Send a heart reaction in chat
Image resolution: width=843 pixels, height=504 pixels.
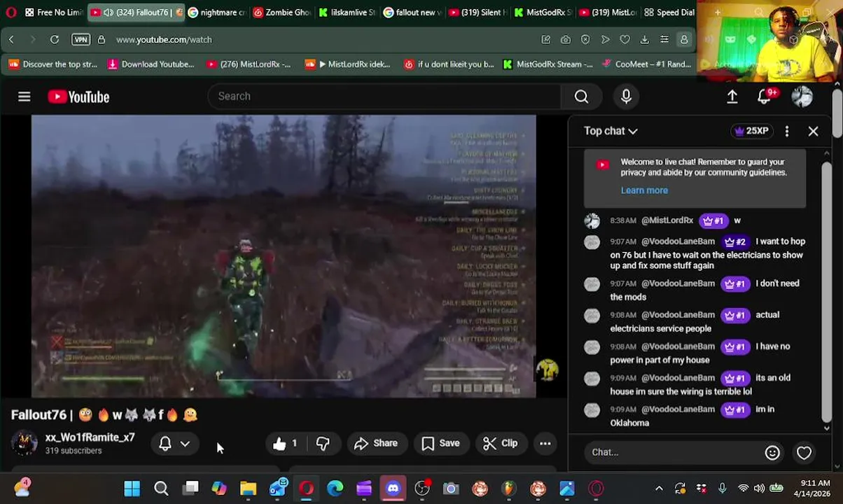tap(804, 453)
